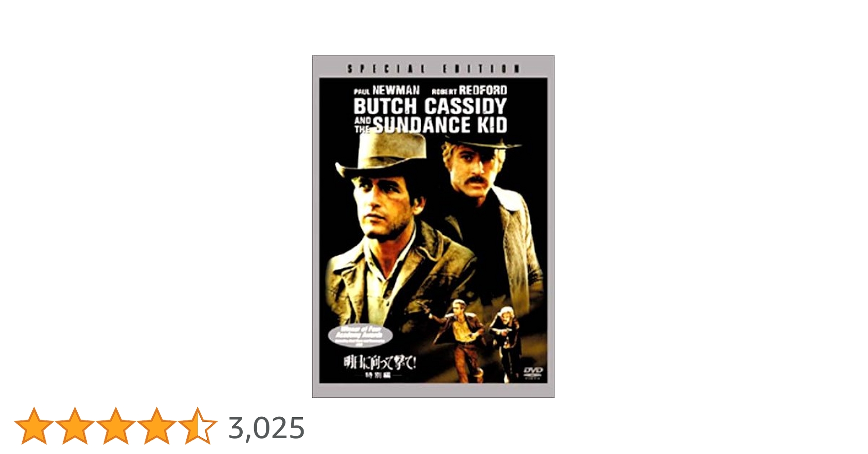Click the ROBERT REDFORD name text
This screenshot has height=454, width=868.
point(469,91)
